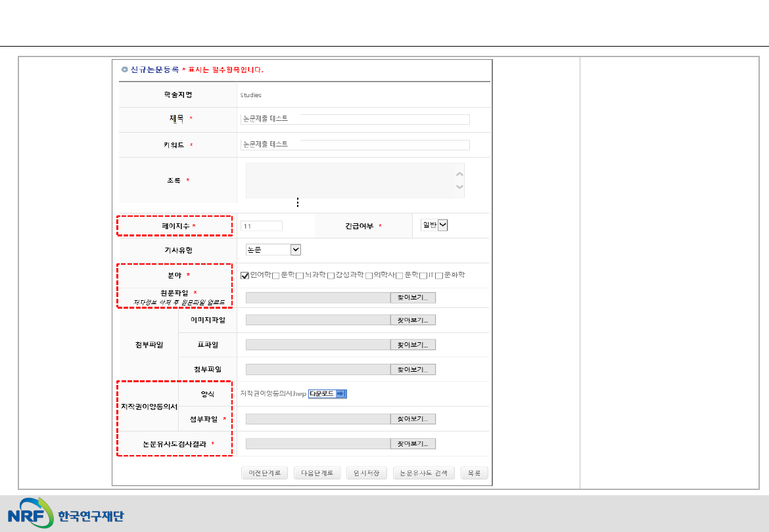The width and height of the screenshot is (769, 532).
Task: Uncheck the 언어학 field checkbox
Action: point(245,275)
